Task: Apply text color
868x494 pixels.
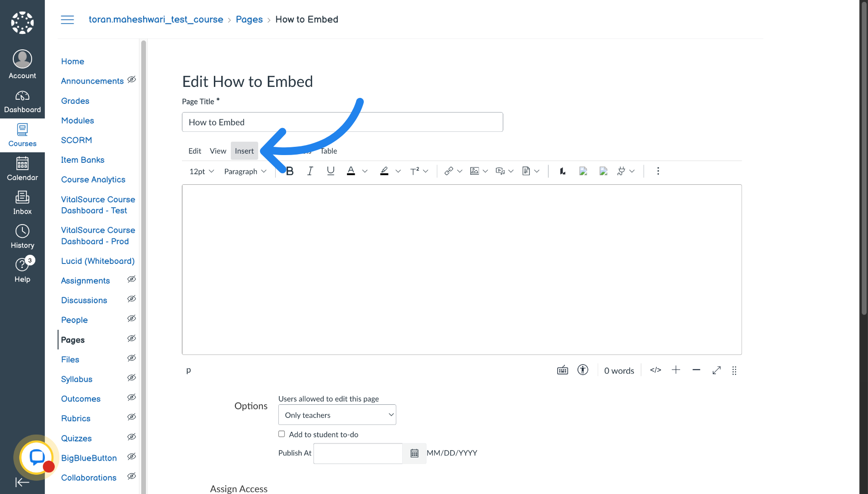Action: point(351,171)
